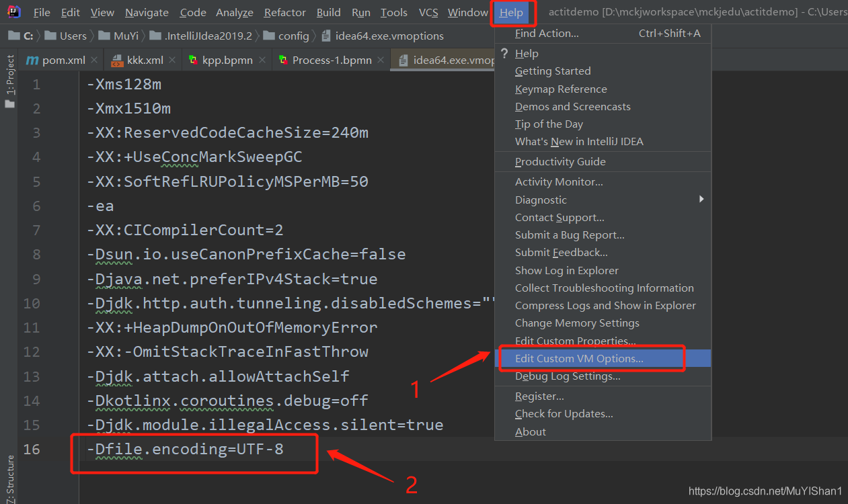
Task: Open the File menu
Action: tap(42, 12)
